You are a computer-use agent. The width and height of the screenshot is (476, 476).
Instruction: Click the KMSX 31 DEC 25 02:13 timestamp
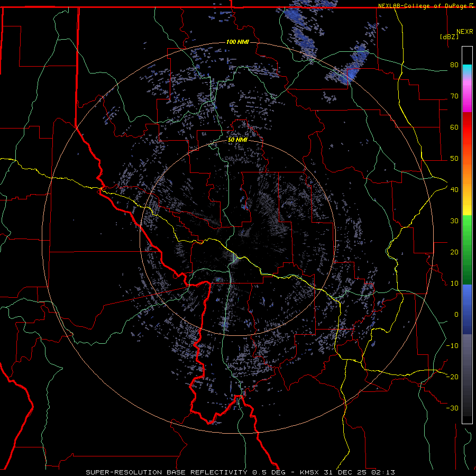(x=347, y=472)
